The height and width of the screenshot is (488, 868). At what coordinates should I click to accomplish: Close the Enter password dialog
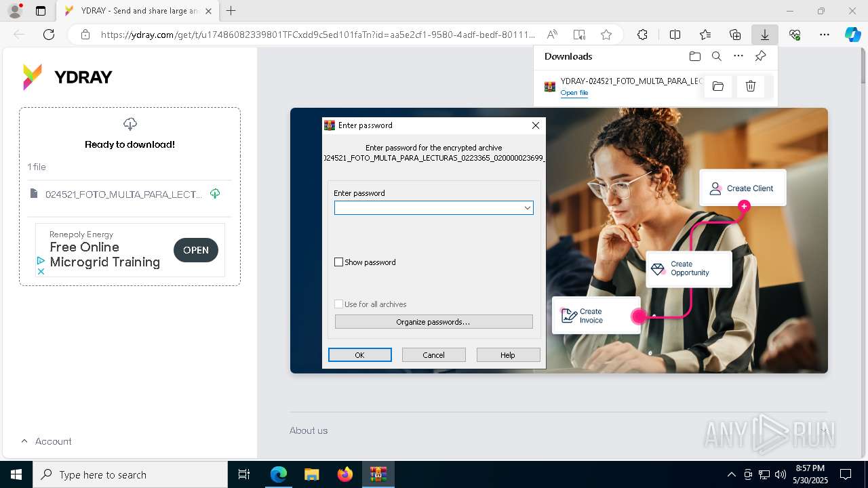(x=536, y=125)
